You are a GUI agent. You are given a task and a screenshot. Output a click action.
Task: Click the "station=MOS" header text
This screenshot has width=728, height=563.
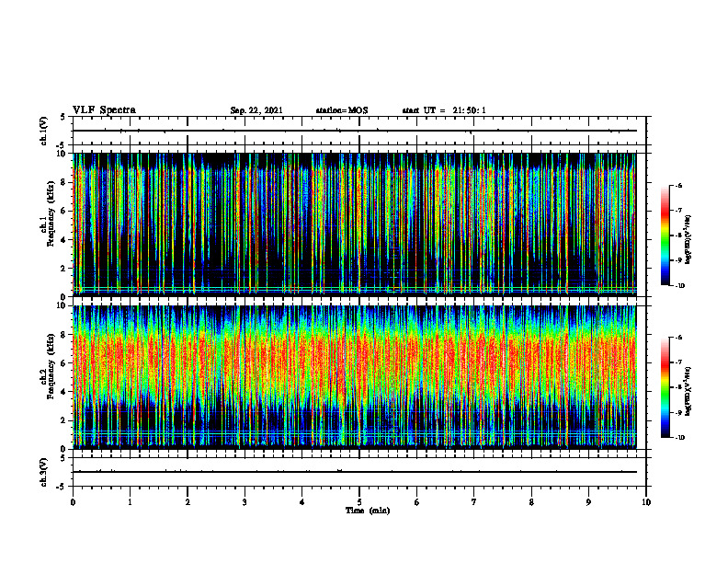pos(342,110)
